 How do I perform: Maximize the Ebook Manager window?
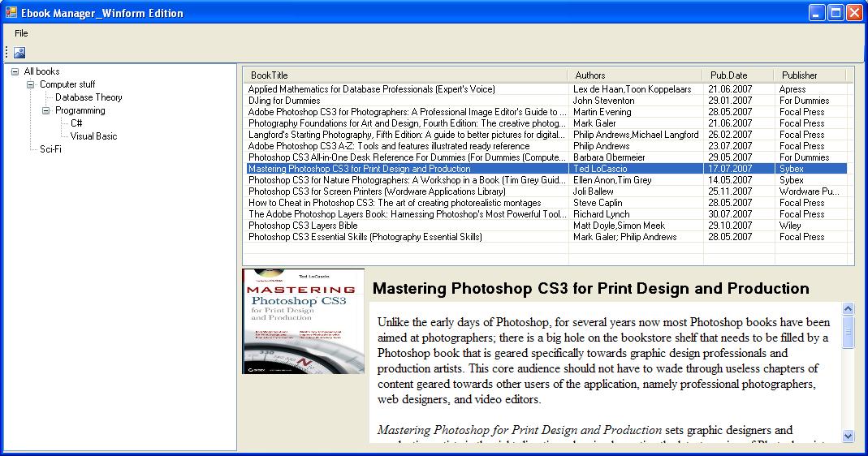click(x=836, y=13)
